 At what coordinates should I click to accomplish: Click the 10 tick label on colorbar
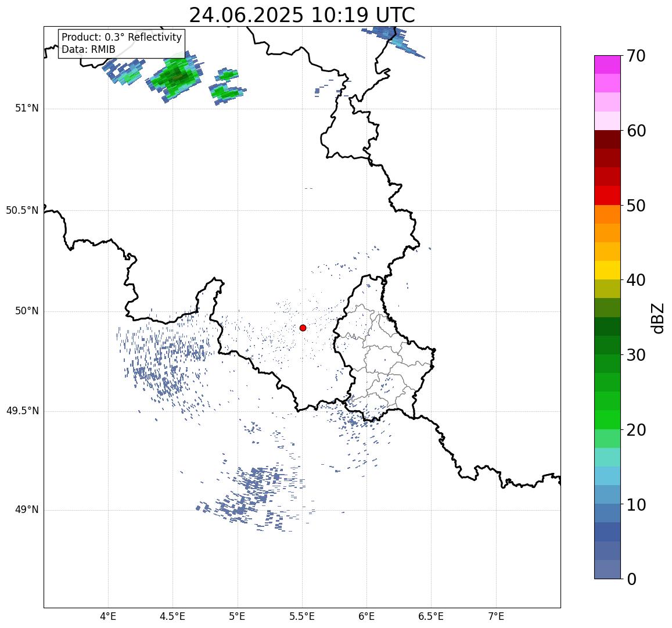pyautogui.click(x=636, y=504)
